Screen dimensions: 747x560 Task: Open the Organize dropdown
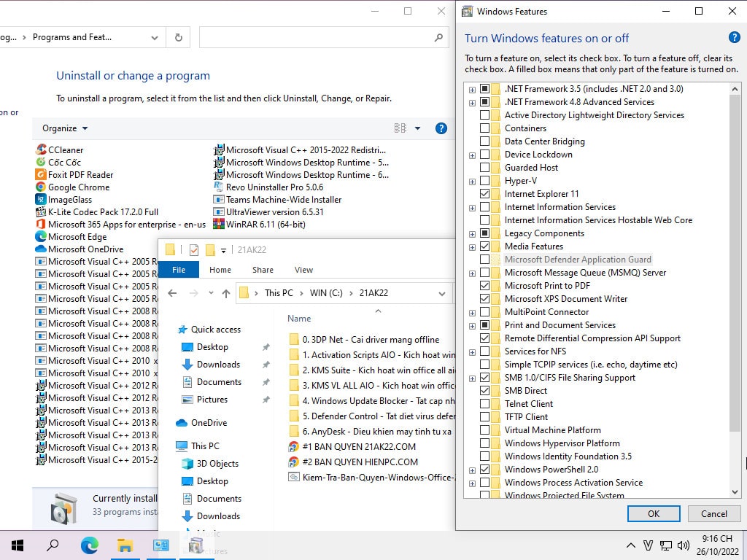coord(65,128)
